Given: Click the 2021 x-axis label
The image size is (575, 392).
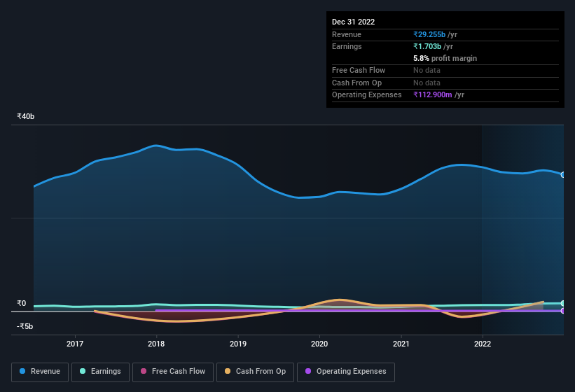Looking at the screenshot, I should [x=401, y=344].
